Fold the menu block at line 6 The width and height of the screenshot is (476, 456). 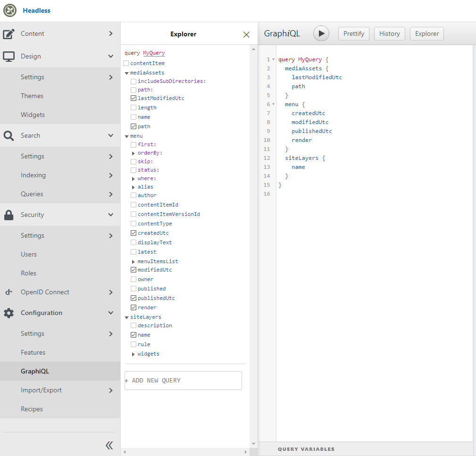[x=273, y=104]
